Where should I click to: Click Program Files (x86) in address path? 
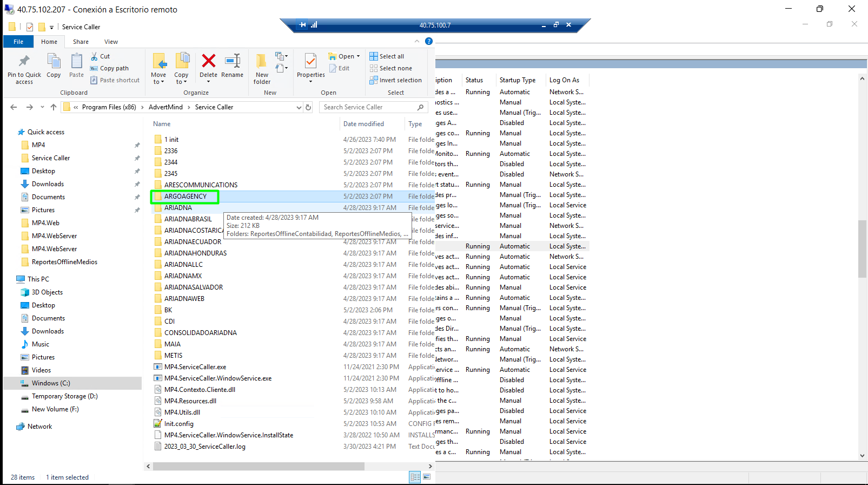[x=109, y=107]
